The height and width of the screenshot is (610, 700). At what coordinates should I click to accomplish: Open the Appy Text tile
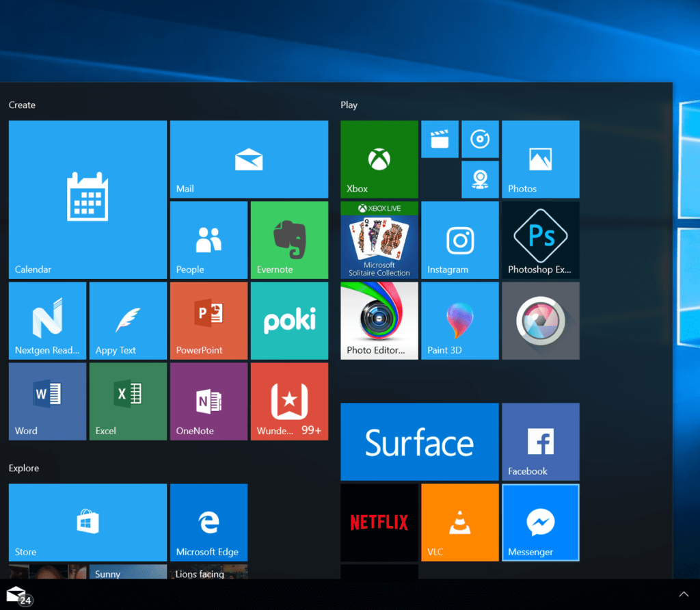[128, 321]
